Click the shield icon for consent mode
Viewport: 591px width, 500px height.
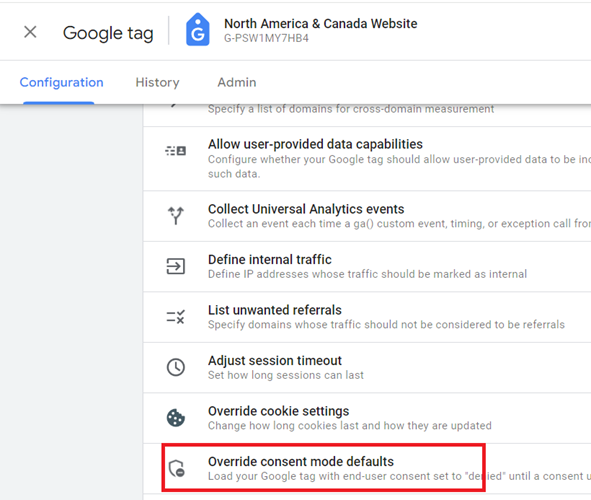176,468
